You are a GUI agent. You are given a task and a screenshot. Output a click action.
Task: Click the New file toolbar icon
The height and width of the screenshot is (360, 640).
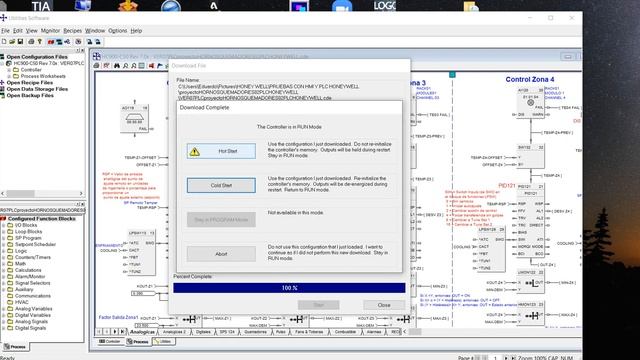pos(4,42)
